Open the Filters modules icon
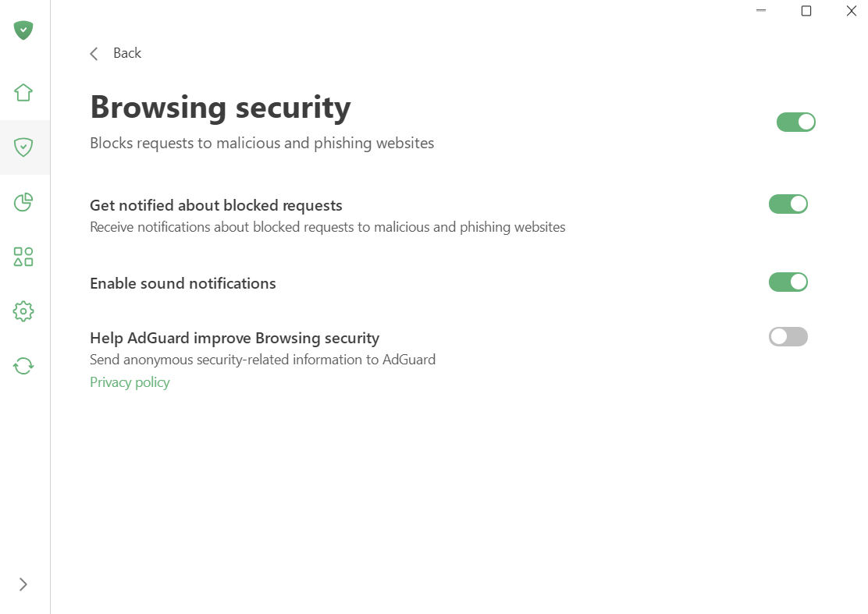The height and width of the screenshot is (614, 868). point(23,256)
